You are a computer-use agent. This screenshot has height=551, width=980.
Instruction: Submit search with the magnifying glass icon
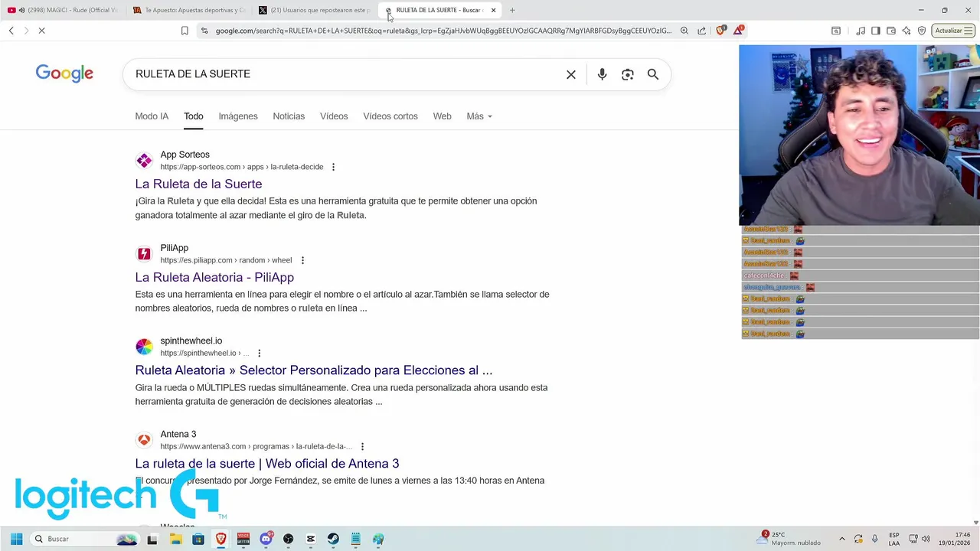click(x=653, y=74)
